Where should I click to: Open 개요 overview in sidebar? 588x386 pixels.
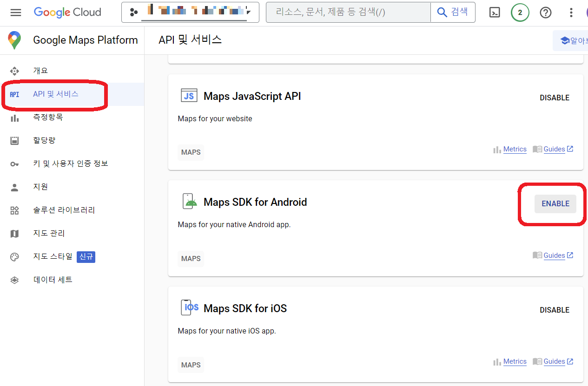(72, 71)
